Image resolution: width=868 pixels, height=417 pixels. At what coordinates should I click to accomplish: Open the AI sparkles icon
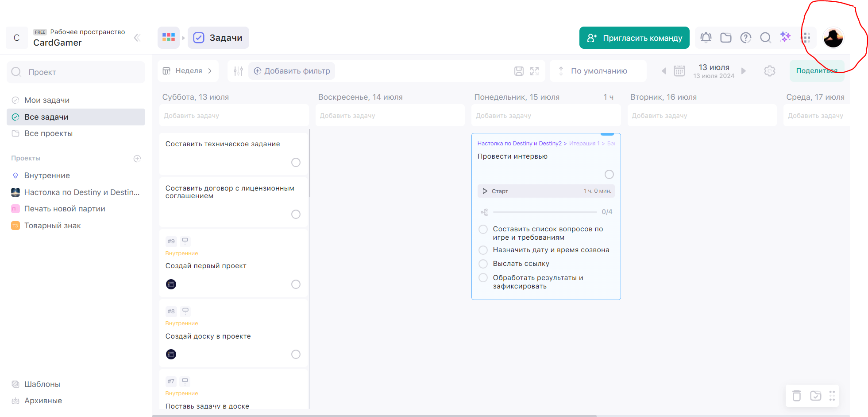785,37
